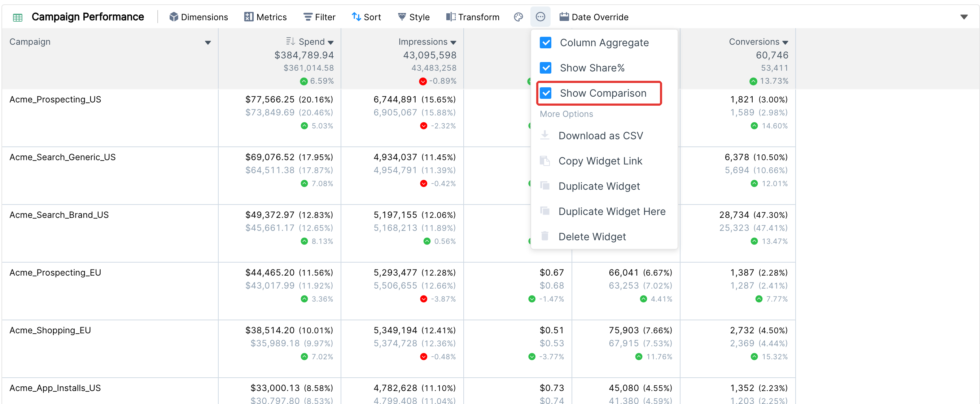
Task: Open the Metrics panel icon
Action: 249,17
